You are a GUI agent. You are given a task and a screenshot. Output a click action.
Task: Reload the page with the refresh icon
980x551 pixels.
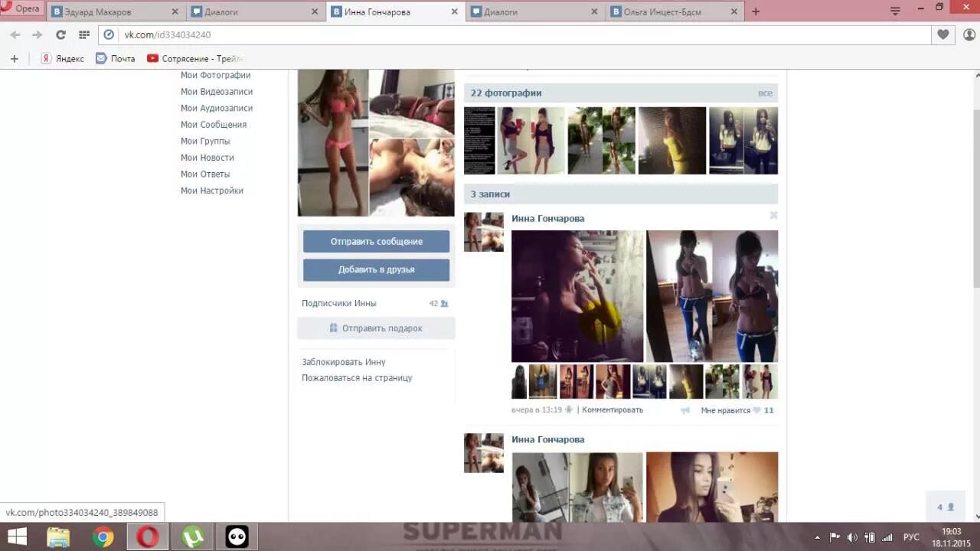pos(60,34)
